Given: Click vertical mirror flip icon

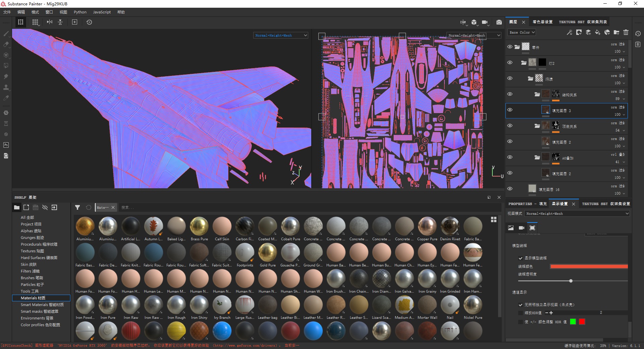Looking at the screenshot, I should point(60,22).
